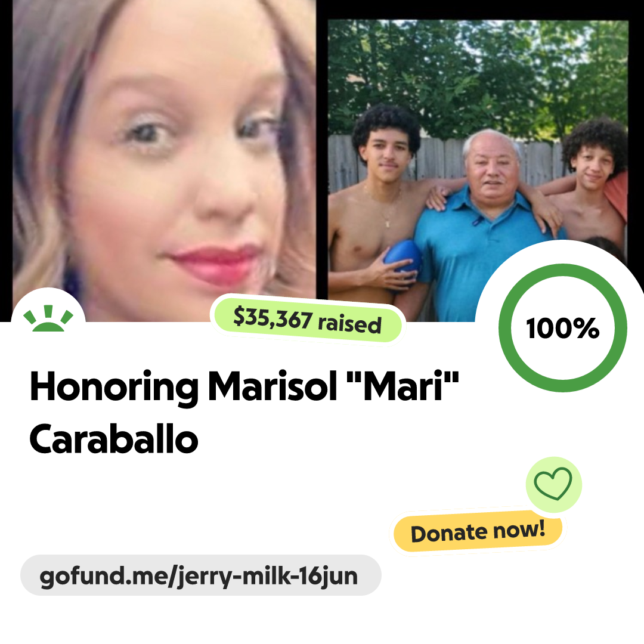Click the GoFundMe green sunburst logo
Screen dimensions: 644x644
click(x=48, y=318)
